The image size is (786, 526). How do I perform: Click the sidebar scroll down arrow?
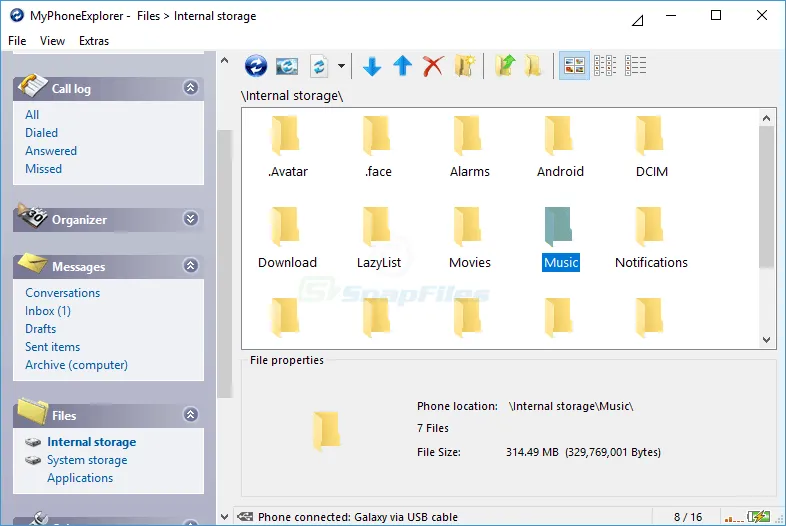coord(225,516)
